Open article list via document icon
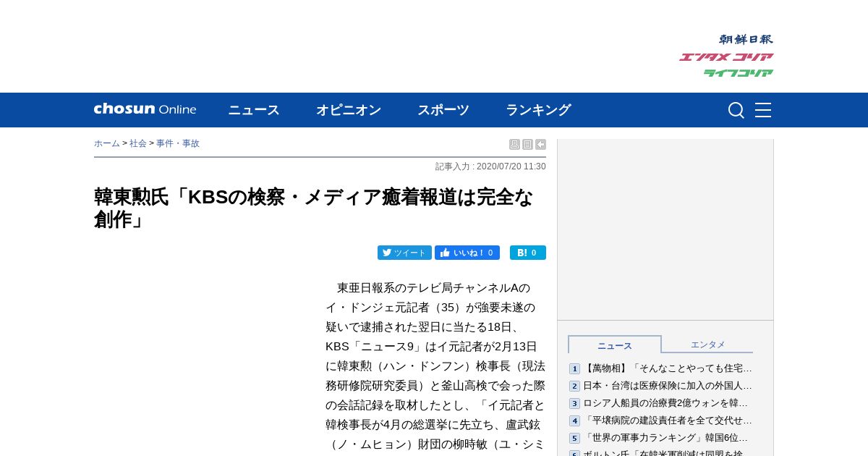This screenshot has height=456, width=868. click(527, 144)
